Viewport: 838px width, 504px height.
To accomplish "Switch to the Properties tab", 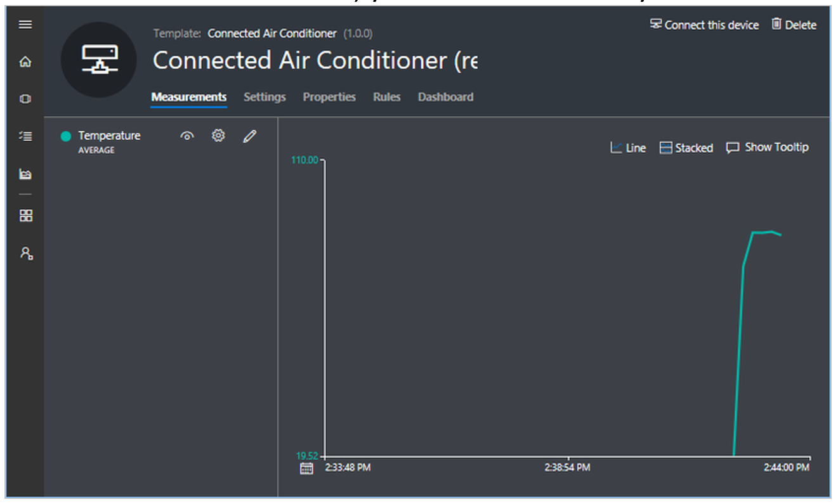I will tap(329, 97).
